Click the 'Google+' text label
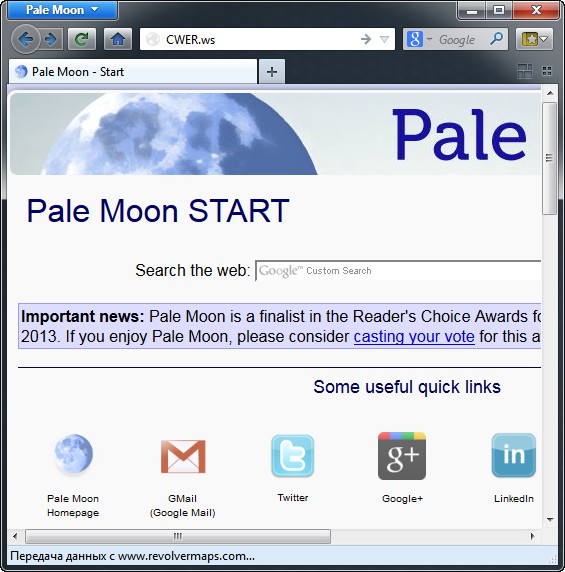This screenshot has height=572, width=565. point(402,499)
